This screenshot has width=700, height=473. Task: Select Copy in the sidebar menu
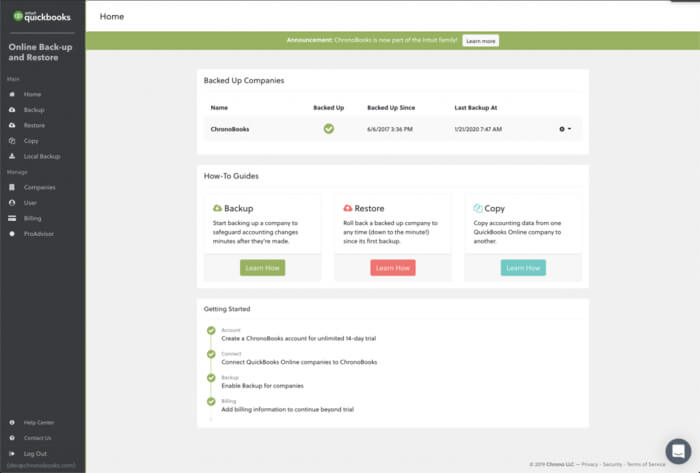pyautogui.click(x=31, y=141)
